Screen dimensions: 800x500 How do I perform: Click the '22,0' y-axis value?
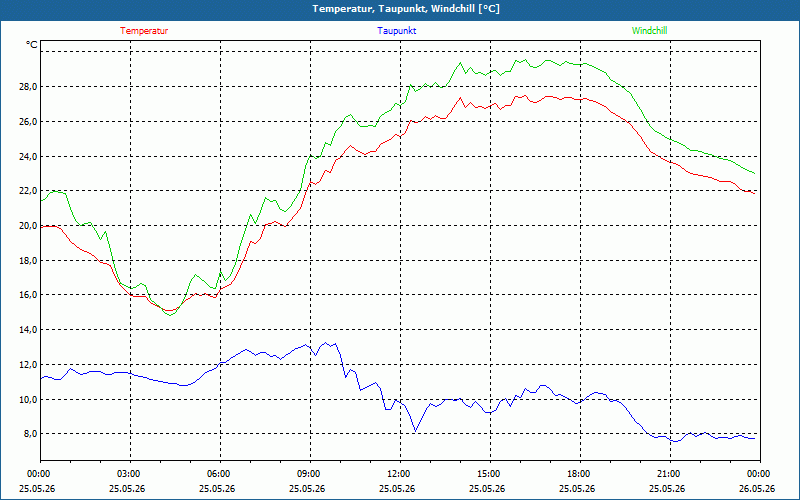point(29,191)
